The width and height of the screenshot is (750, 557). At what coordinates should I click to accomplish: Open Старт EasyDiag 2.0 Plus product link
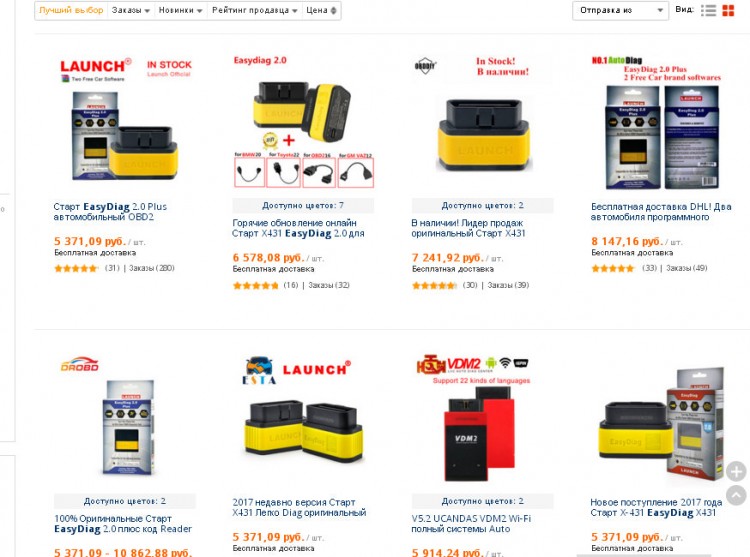tap(110, 212)
